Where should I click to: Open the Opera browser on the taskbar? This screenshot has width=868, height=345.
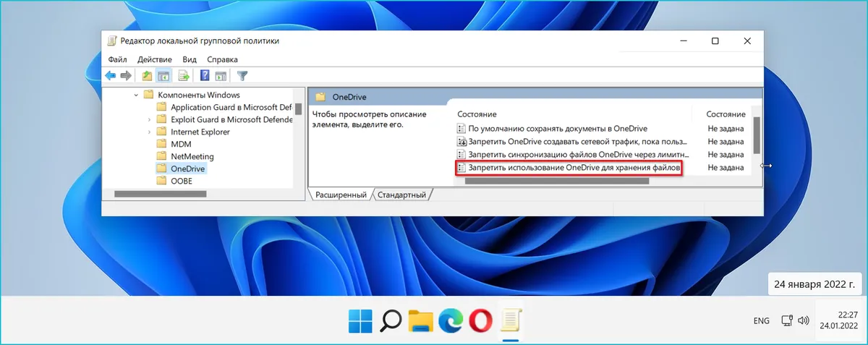coord(480,319)
